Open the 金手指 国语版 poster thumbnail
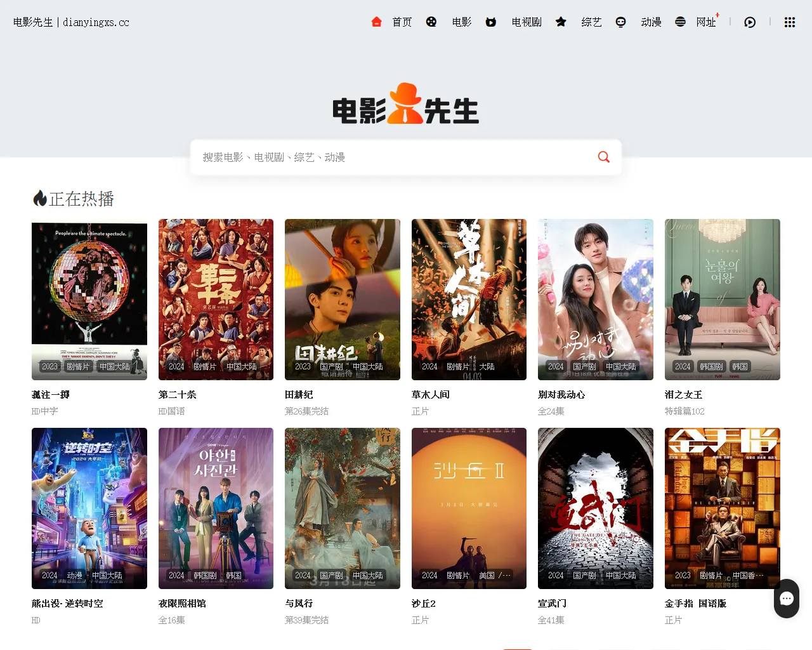Screen dimensions: 812x650 click(723, 508)
